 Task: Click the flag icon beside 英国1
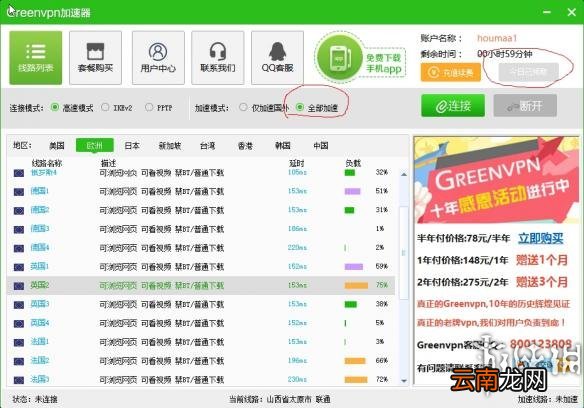[x=19, y=267]
